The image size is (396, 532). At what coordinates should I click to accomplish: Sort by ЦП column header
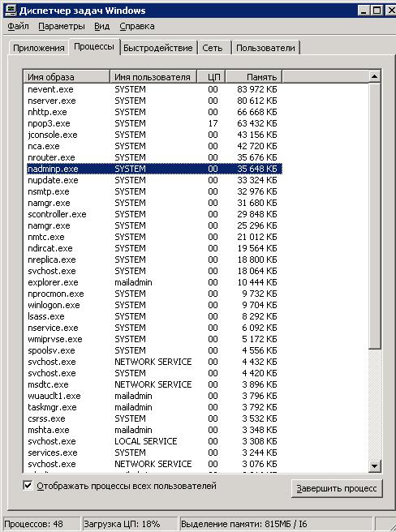coord(211,77)
